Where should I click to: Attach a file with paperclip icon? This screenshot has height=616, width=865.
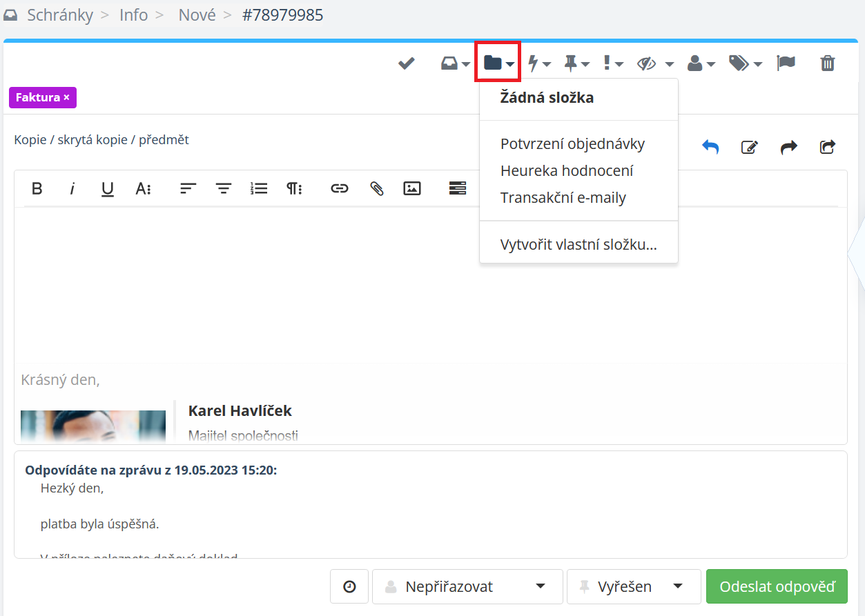point(376,188)
